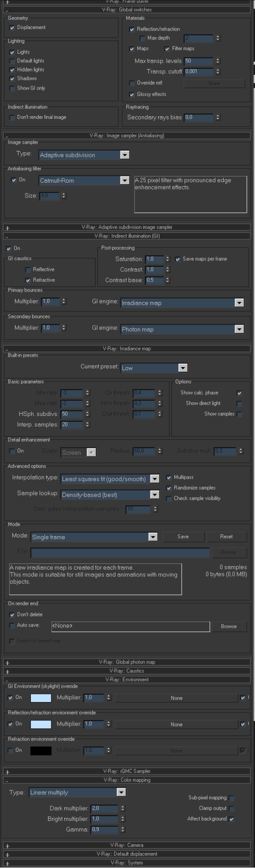This screenshot has height=868, width=255.
Task: Click HSph. subdivs spinner arrows
Action: click(x=88, y=414)
